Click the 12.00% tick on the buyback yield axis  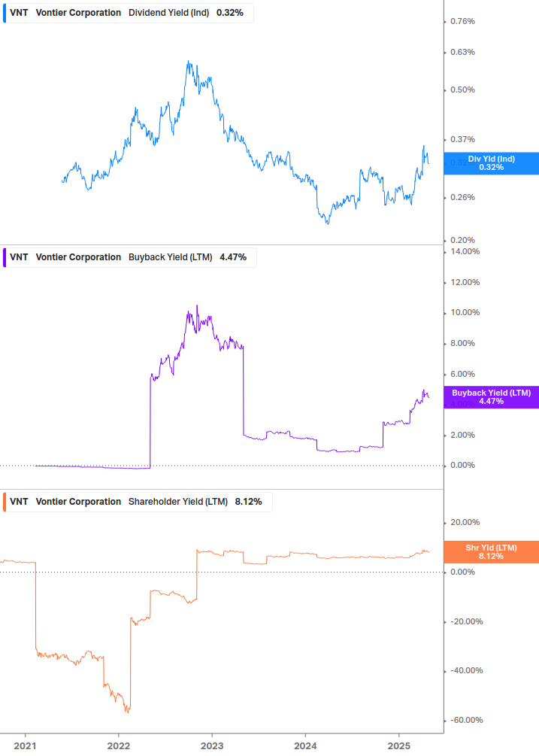[x=465, y=282]
